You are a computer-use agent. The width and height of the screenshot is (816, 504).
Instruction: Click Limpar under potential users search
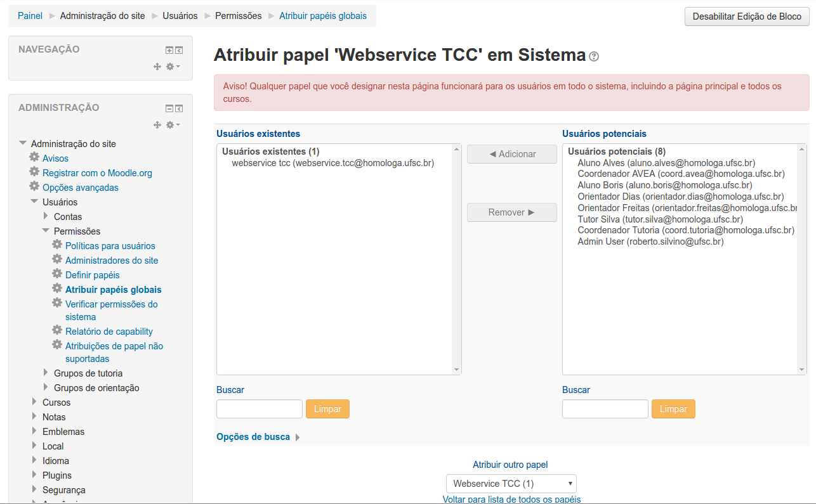[673, 409]
